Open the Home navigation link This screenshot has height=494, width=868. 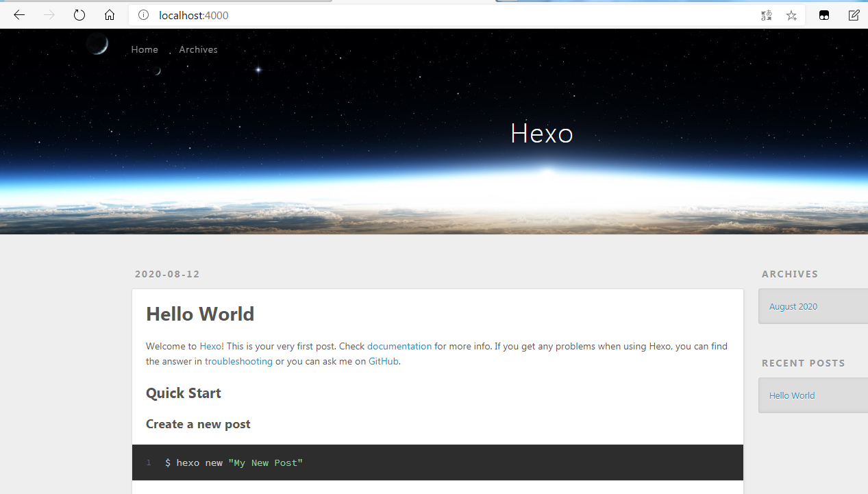point(145,49)
